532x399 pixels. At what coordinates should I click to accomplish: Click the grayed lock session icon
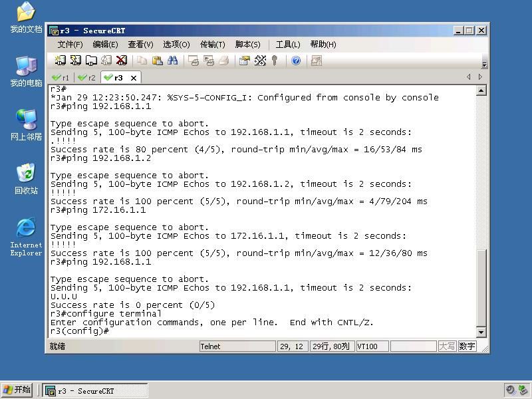[317, 61]
